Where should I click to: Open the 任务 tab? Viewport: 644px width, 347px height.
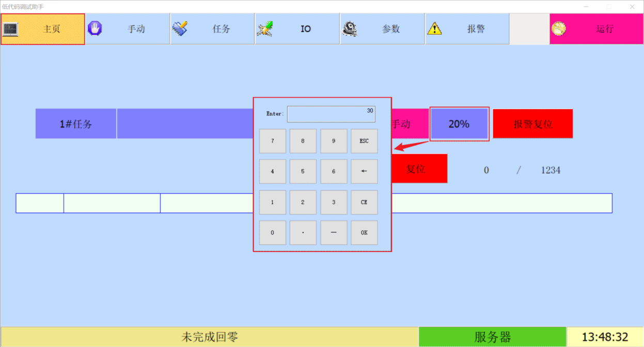click(212, 29)
